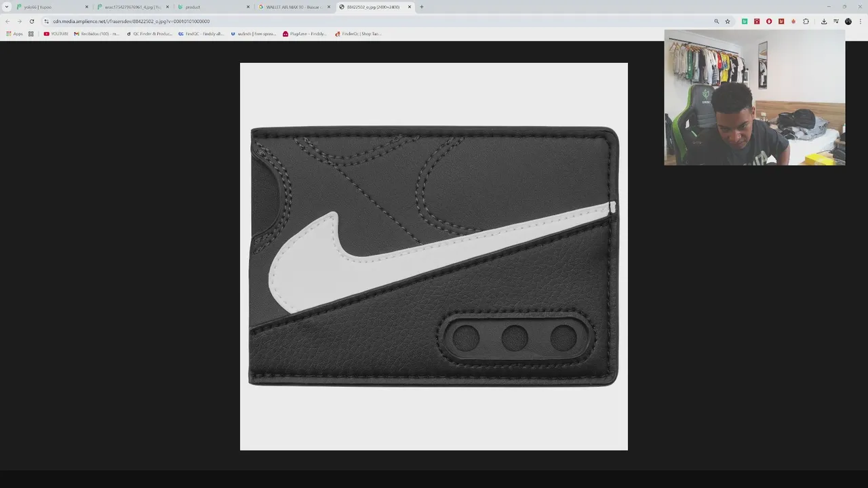The height and width of the screenshot is (488, 868).
Task: Open the Gmail Recibidos bookmark
Action: (x=97, y=33)
